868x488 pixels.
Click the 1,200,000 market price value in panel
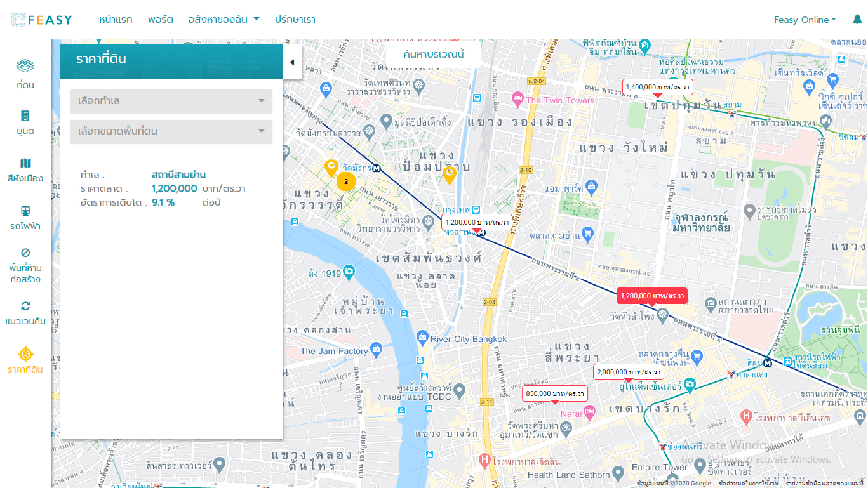(x=175, y=188)
